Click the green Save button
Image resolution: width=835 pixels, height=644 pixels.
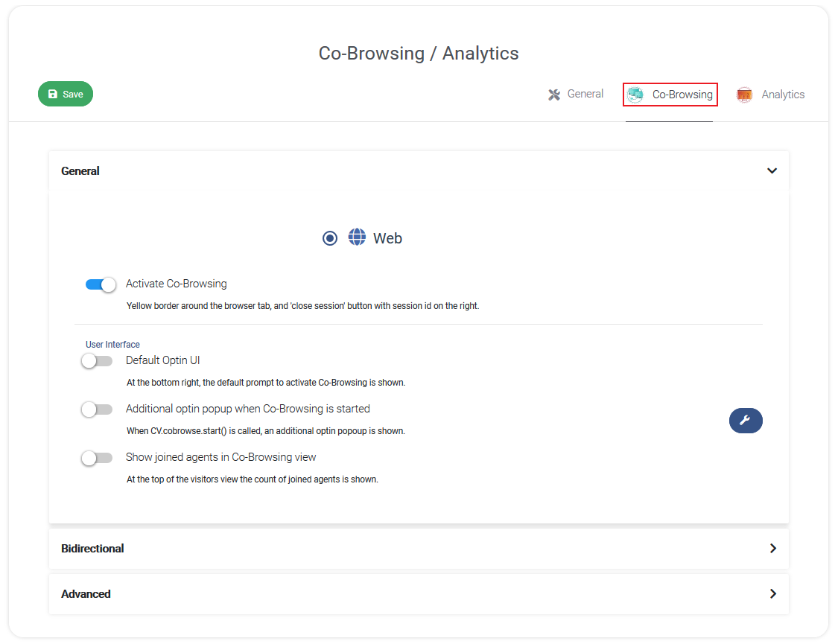[x=66, y=94]
